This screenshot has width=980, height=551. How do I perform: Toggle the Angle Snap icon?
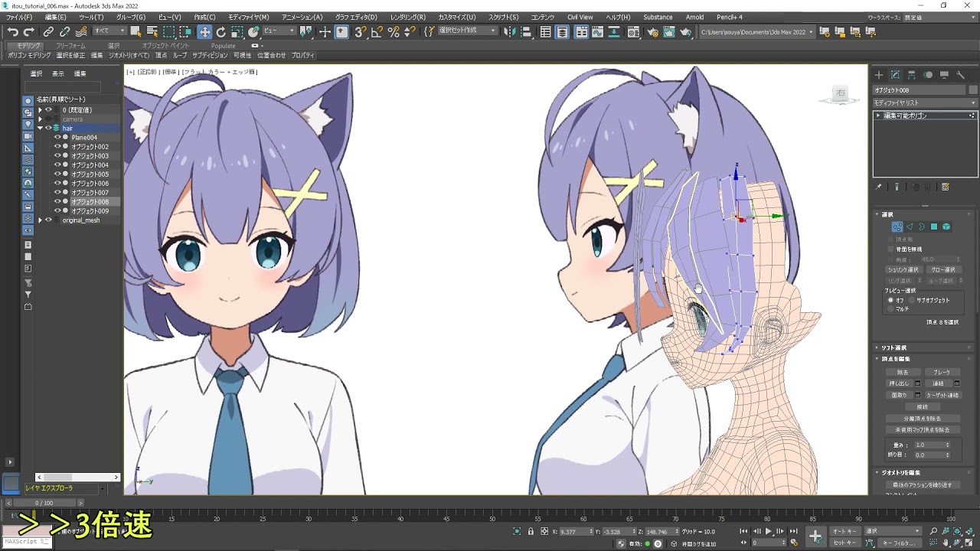point(377,31)
